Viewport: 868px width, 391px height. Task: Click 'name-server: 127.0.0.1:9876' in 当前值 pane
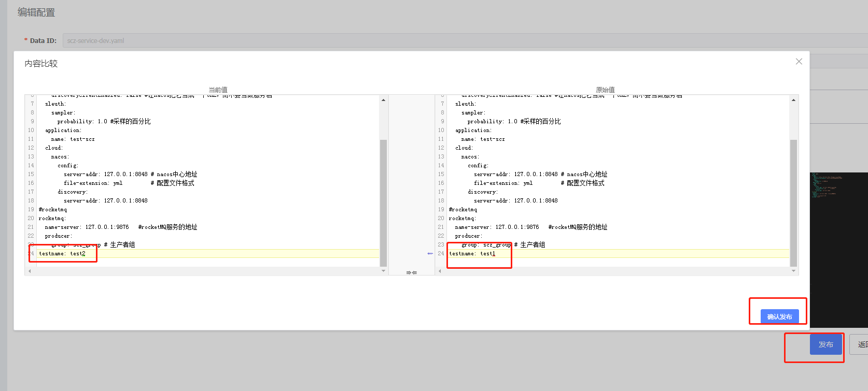(87, 227)
